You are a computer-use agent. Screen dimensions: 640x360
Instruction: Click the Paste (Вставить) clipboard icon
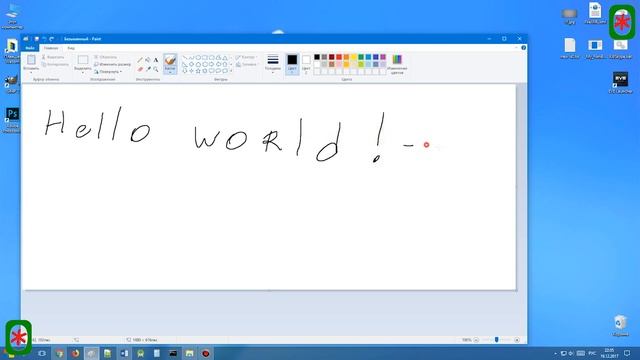tap(31, 60)
